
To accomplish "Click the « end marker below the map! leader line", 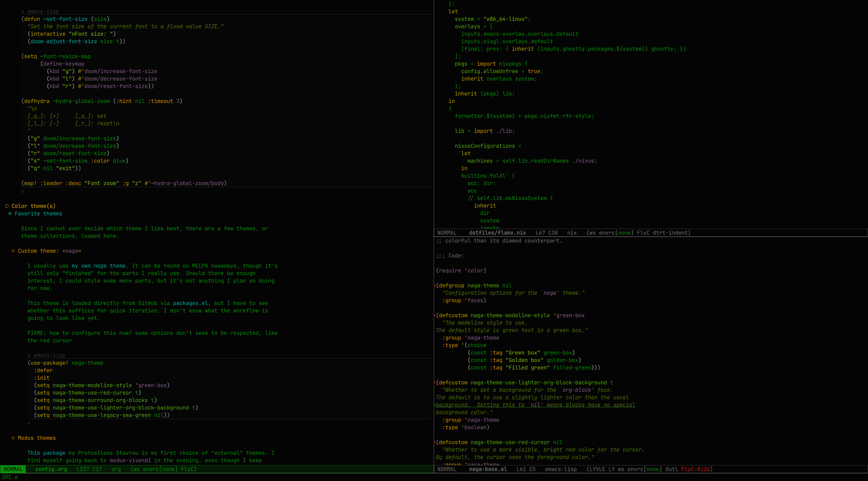I will pos(23,191).
